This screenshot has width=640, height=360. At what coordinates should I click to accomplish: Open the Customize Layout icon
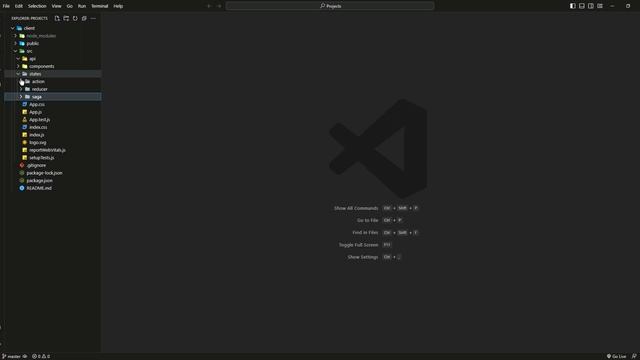click(x=600, y=6)
